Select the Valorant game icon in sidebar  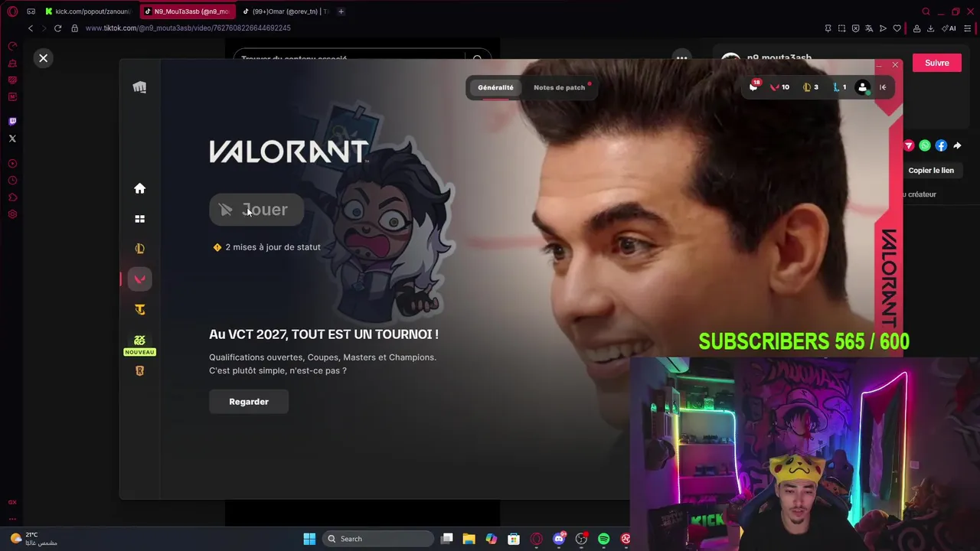[x=139, y=279]
